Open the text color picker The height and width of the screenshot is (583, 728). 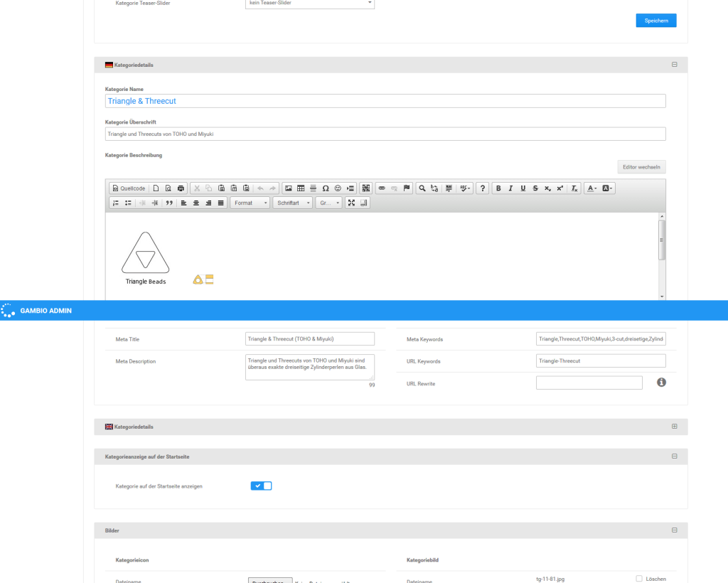point(591,188)
